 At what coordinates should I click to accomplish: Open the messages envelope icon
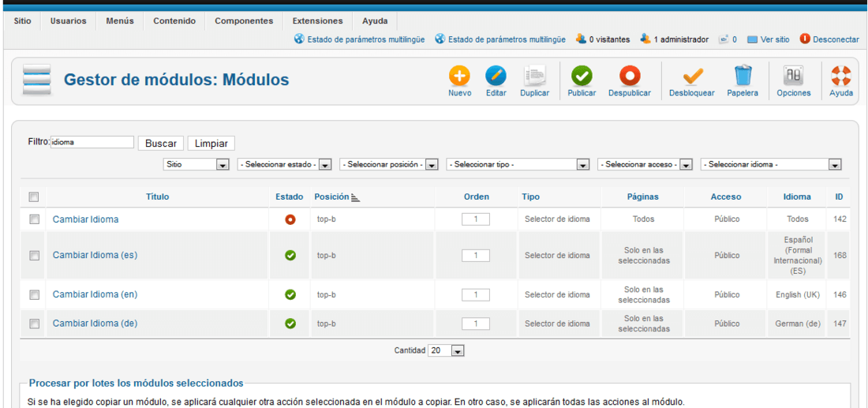point(723,40)
